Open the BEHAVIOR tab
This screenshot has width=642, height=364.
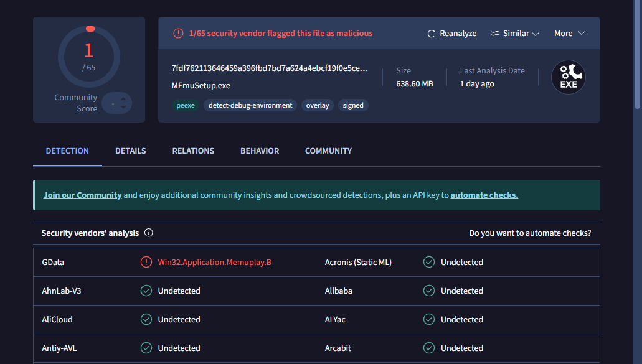[260, 151]
